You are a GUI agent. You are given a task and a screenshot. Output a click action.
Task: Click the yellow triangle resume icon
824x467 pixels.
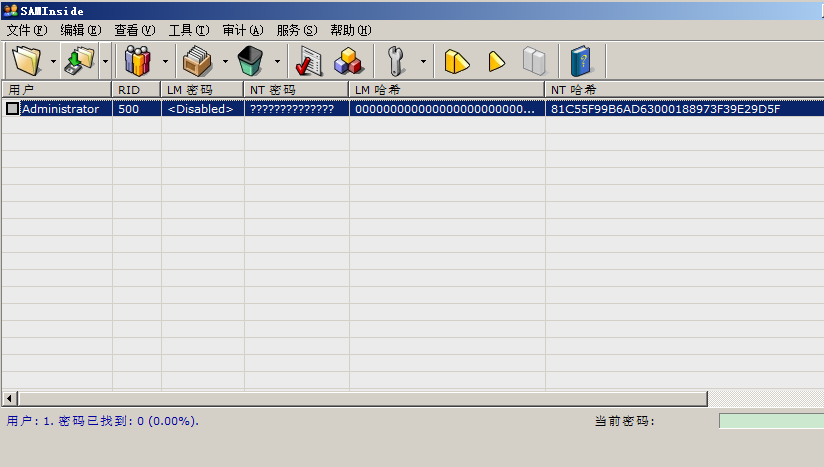pos(496,61)
